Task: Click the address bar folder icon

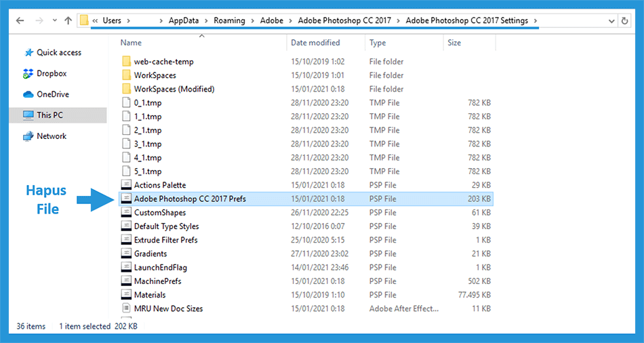Action: (84, 20)
